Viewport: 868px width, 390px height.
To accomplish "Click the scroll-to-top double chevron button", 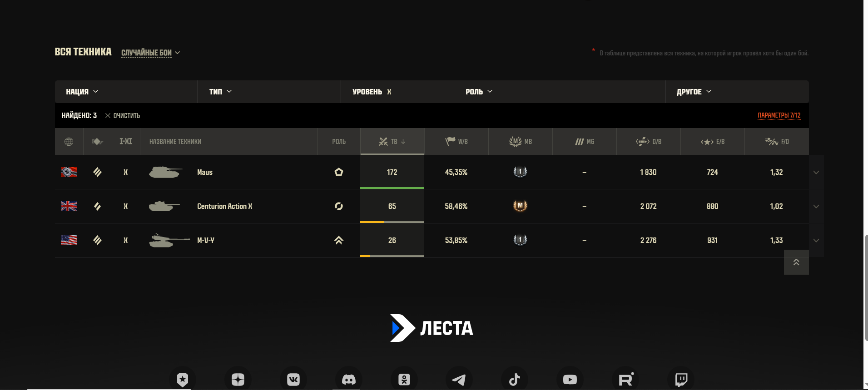I will [796, 262].
